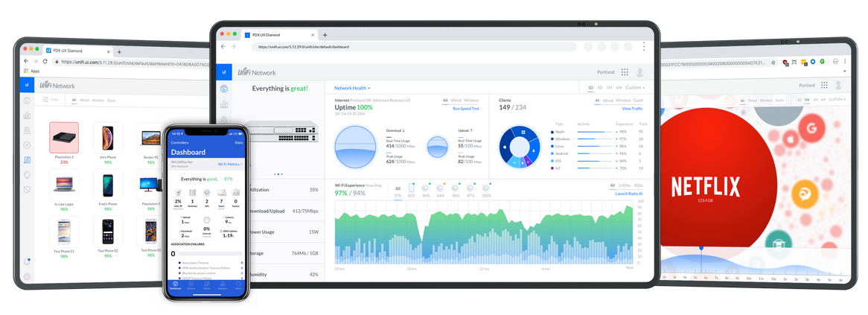This screenshot has height=315, width=868.
Task: Open highlighted Clients icon in left window sidebar
Action: [27, 160]
